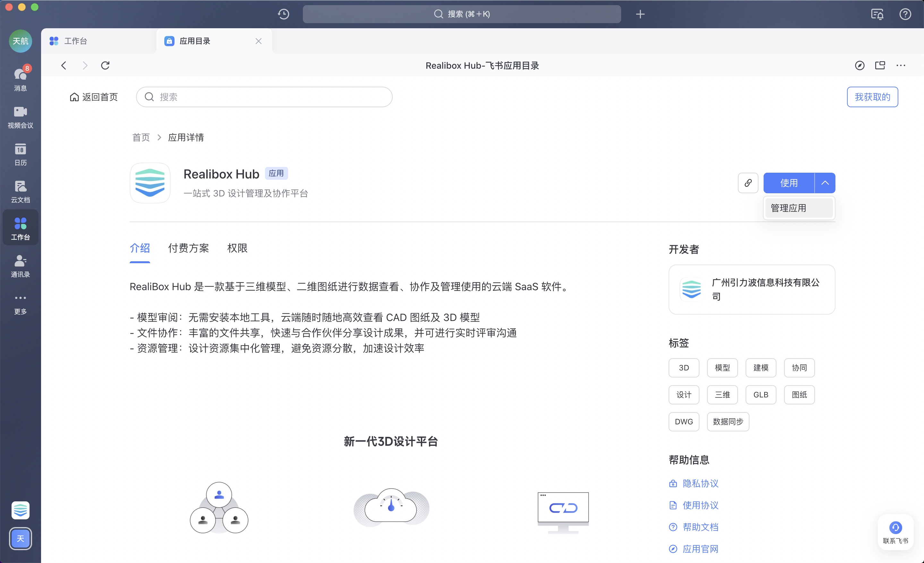
Task: Click the 协同 tag
Action: pyautogui.click(x=799, y=368)
